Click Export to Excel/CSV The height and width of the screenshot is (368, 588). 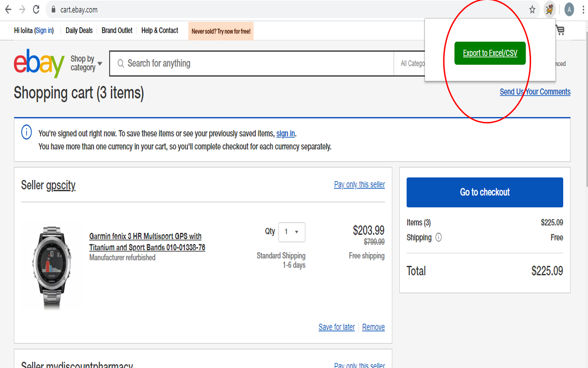[490, 53]
